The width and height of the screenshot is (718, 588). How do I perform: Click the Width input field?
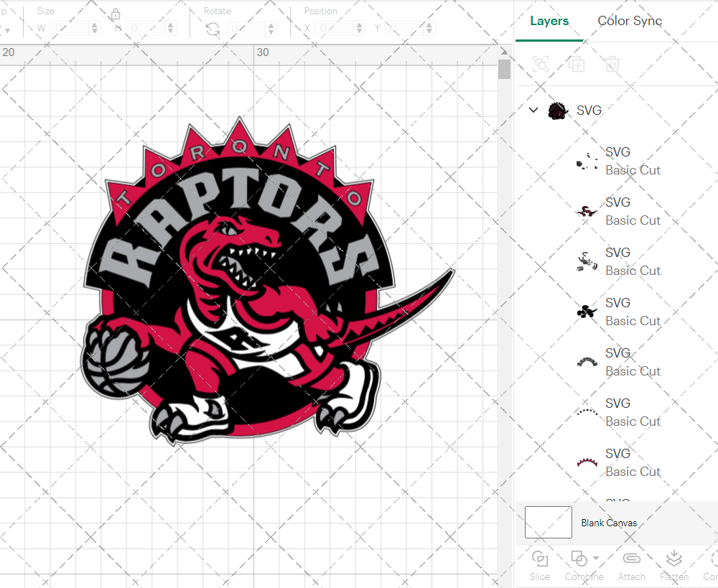tap(70, 29)
